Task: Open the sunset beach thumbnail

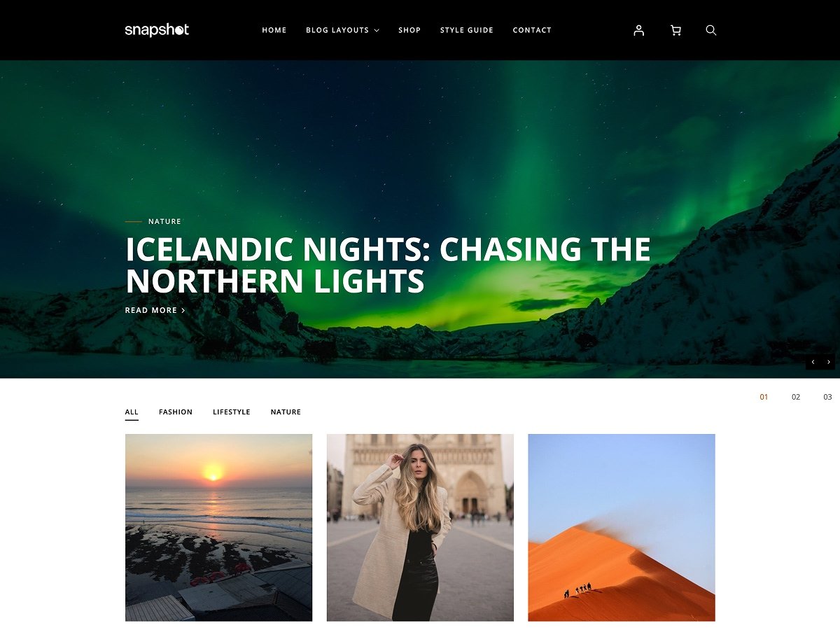Action: [x=218, y=527]
